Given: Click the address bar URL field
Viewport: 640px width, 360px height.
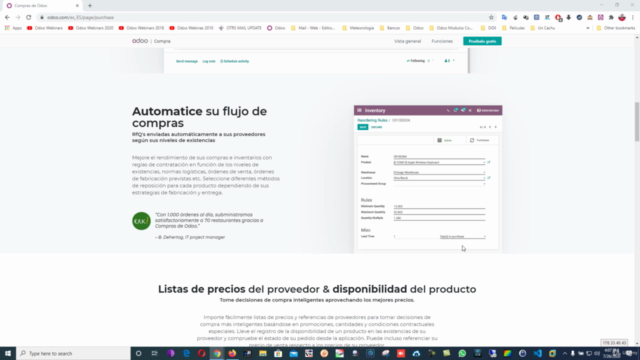Looking at the screenshot, I should (x=261, y=18).
